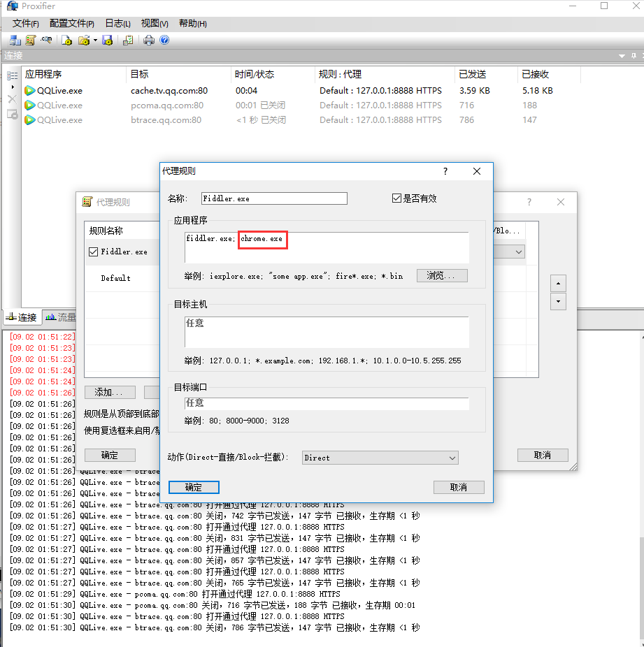
Task: Sort by 已发送 column header
Action: tap(486, 74)
